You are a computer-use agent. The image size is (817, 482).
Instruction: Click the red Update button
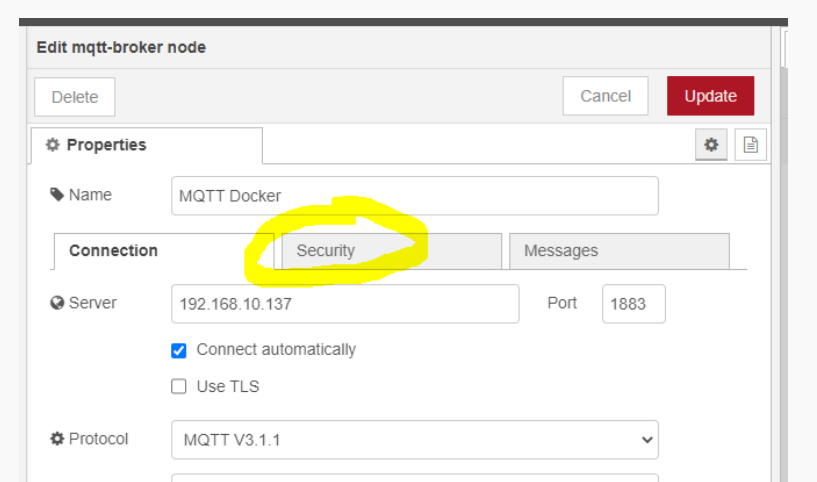coord(710,96)
